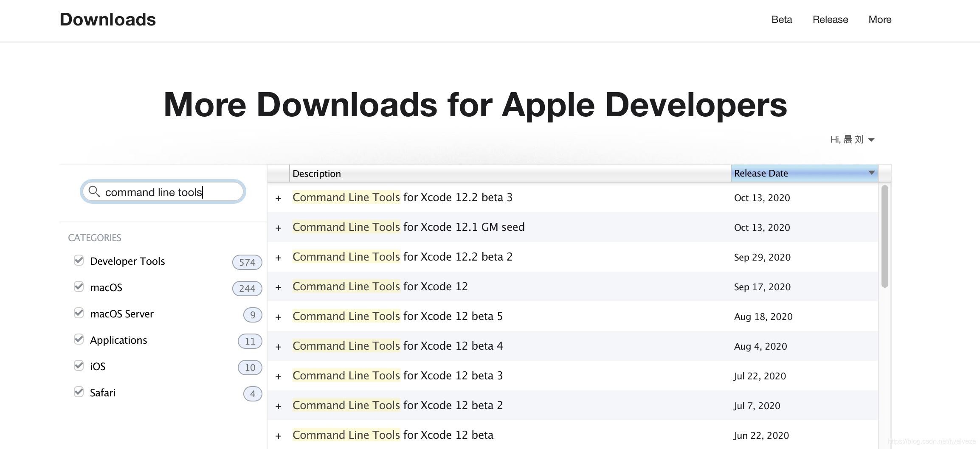Open the Beta downloads menu item
Viewport: 980px width, 449px height.
pos(782,20)
